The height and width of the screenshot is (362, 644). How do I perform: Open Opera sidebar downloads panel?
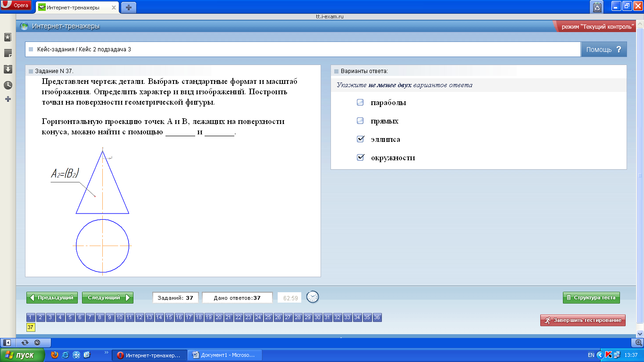point(8,69)
